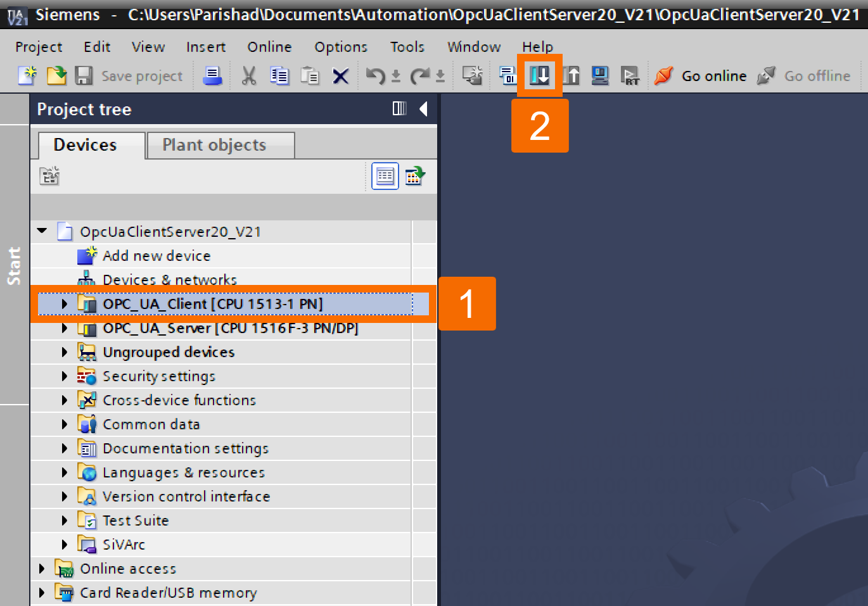Expand the Common data folder
Viewport: 868px width, 606px height.
(x=64, y=424)
